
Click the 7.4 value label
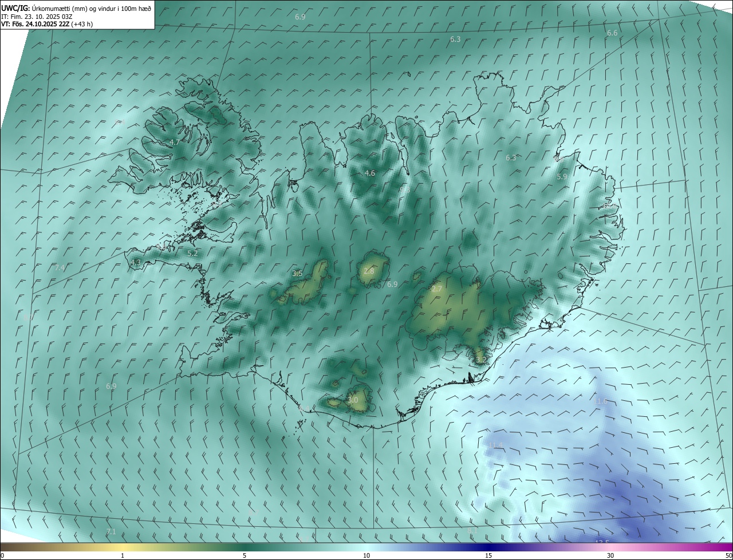tap(60, 267)
